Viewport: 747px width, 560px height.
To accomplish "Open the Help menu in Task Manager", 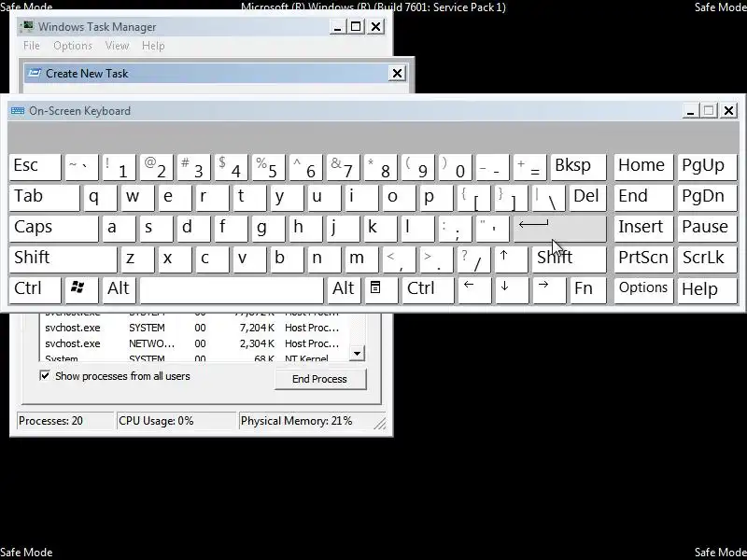I will coord(153,46).
